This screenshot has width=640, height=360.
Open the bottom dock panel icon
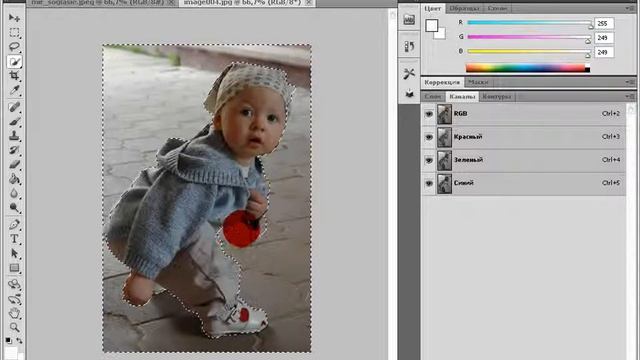pyautogui.click(x=409, y=94)
